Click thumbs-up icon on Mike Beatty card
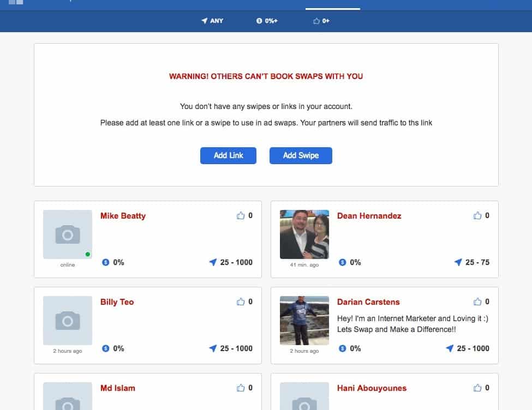 (241, 215)
